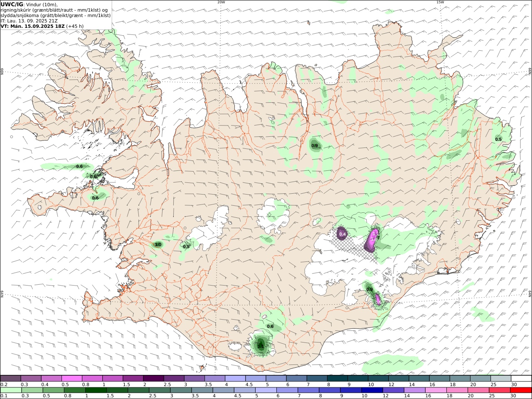Screen dimensions: 532x399
Task: Click the UWC/IG title in the header box
Action: (12, 5)
